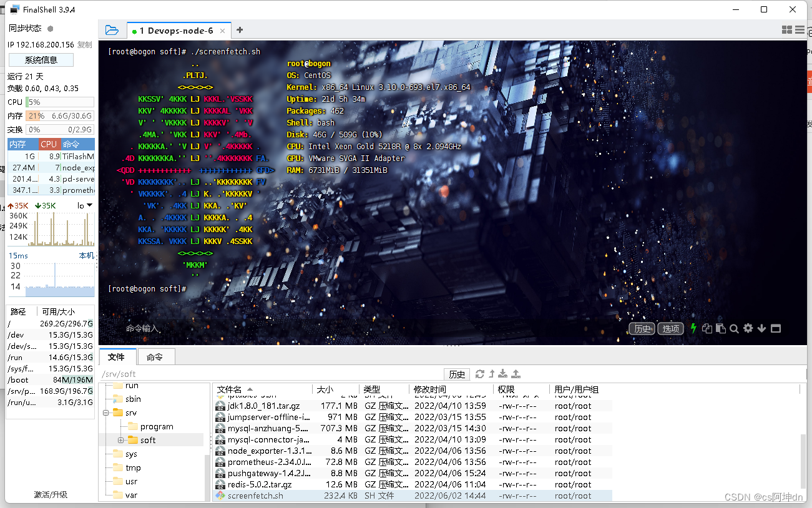Switch to the 文件 tab
This screenshot has width=812, height=508.
click(x=116, y=357)
